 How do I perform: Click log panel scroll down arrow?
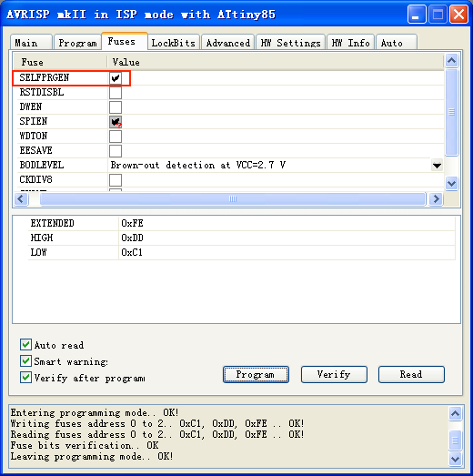[455, 459]
